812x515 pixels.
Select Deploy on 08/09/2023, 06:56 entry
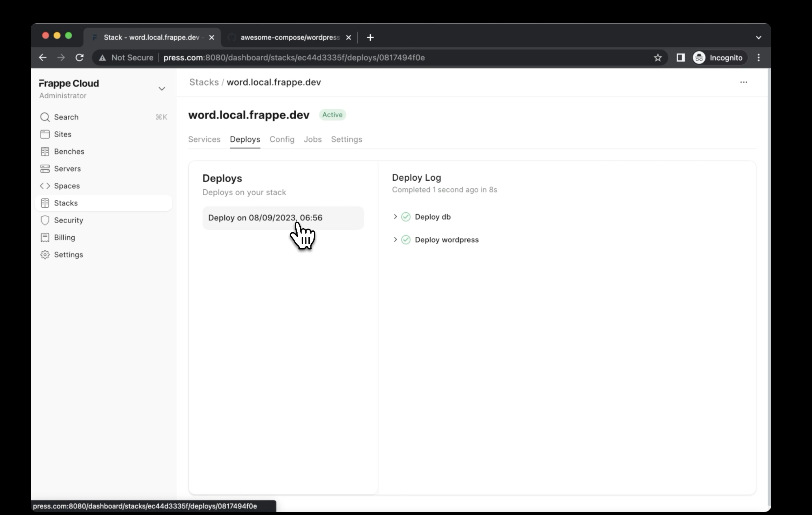[283, 218]
